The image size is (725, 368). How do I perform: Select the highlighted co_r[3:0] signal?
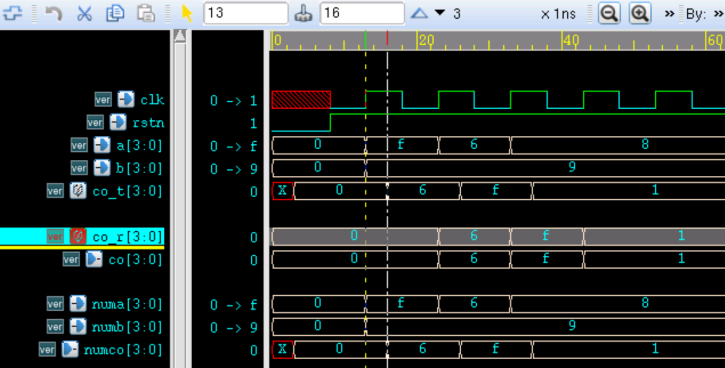click(x=127, y=237)
